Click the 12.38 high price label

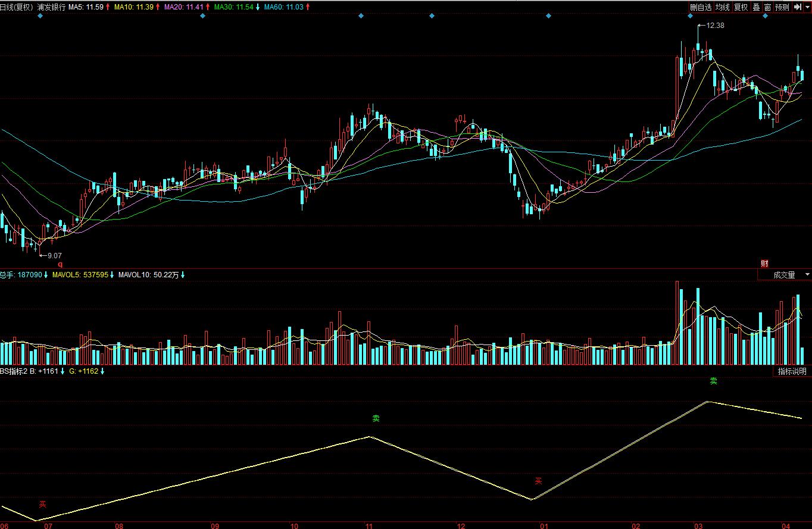[x=715, y=26]
